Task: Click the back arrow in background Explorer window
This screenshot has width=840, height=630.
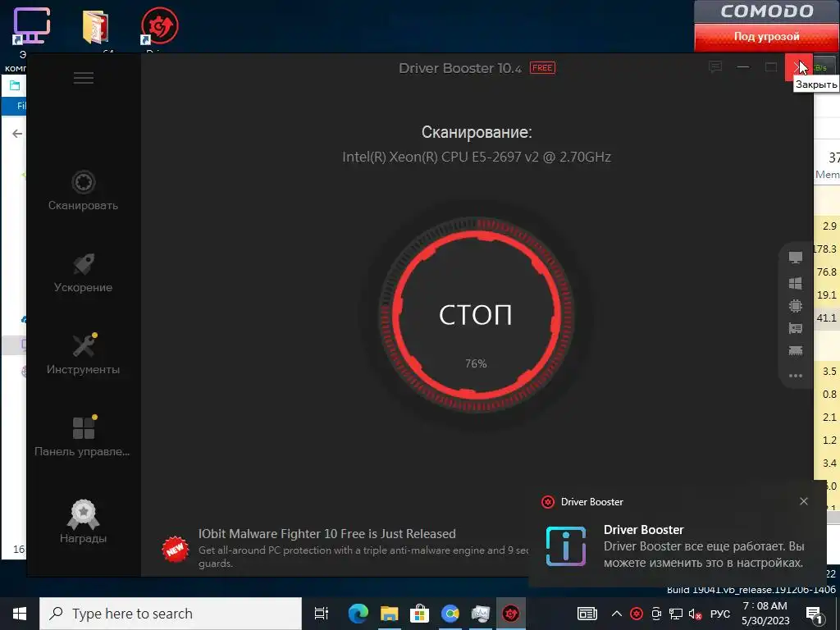Action: pos(17,134)
